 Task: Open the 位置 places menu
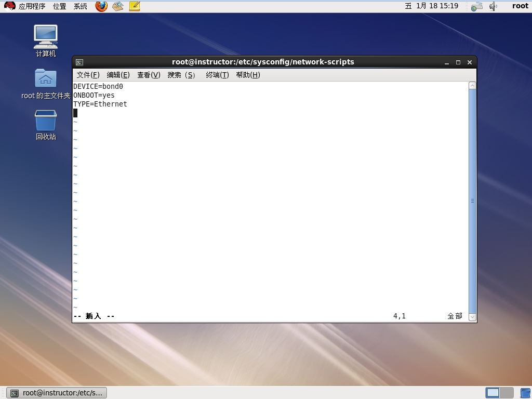pos(59,6)
